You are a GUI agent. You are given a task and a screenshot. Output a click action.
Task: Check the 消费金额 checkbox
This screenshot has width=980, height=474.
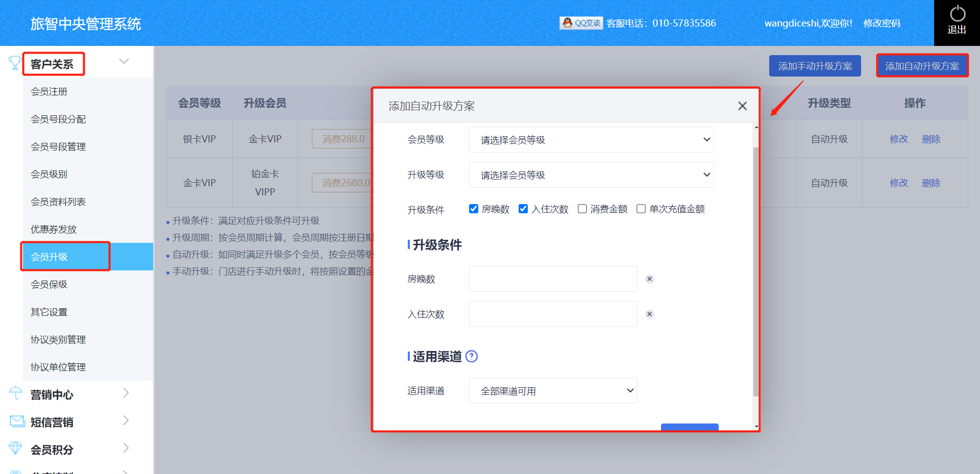(582, 209)
